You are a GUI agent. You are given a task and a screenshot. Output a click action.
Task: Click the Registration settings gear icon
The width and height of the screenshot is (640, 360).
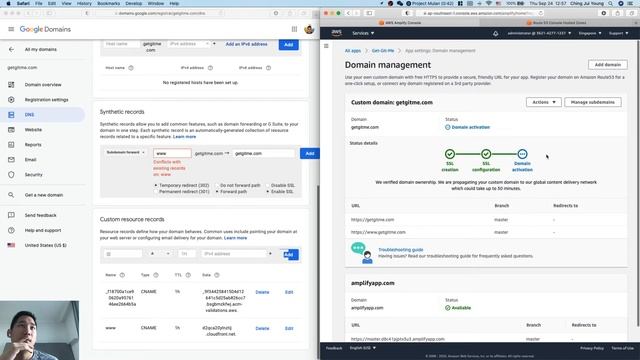pyautogui.click(x=11, y=100)
